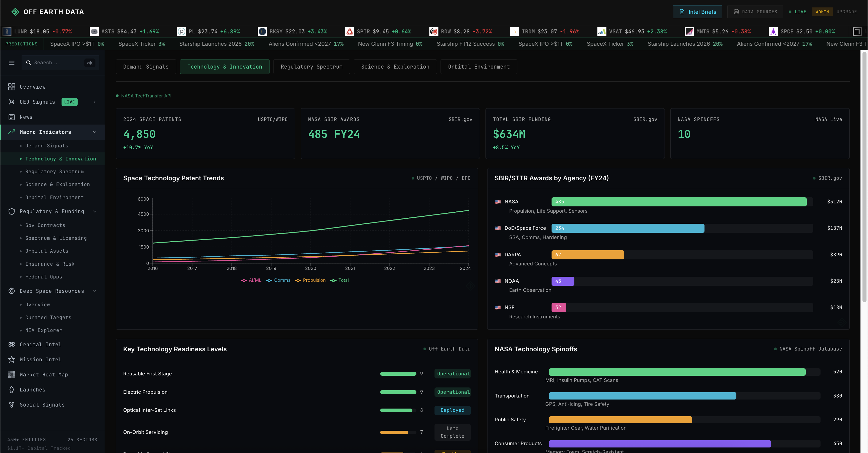
Task: Select the Launches icon in the sidebar
Action: click(12, 390)
